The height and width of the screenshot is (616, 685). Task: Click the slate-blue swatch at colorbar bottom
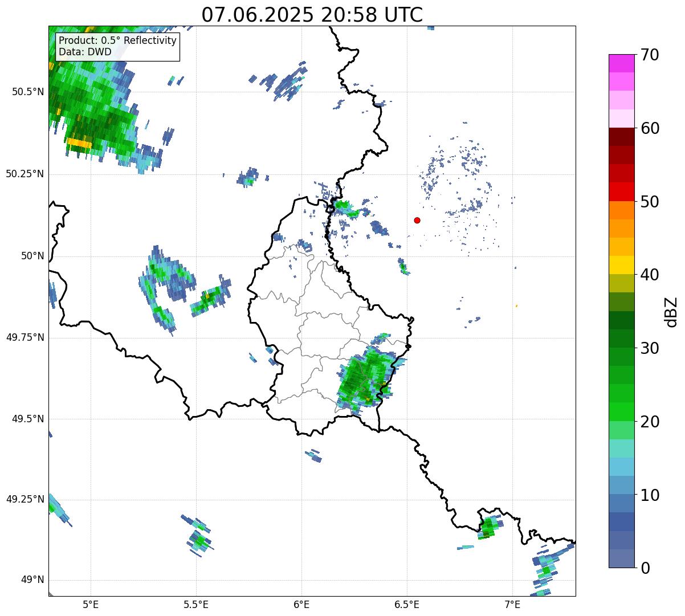(622, 558)
